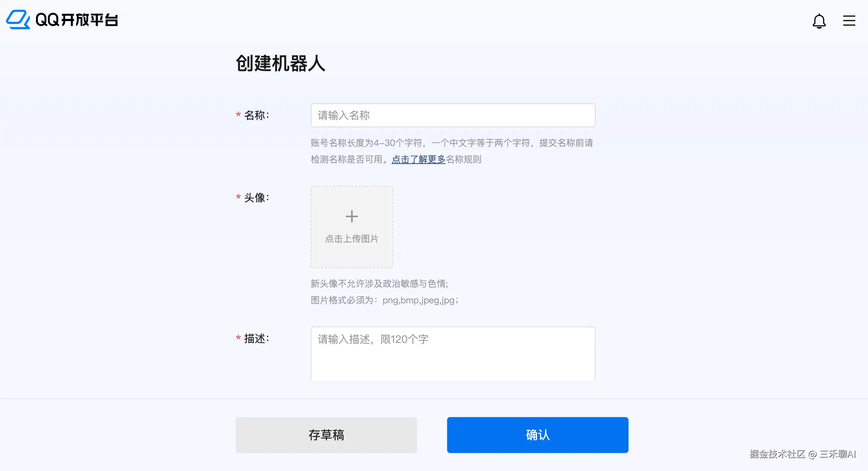This screenshot has height=471, width=868.
Task: Focus the 名称 name input field
Action: coord(453,115)
